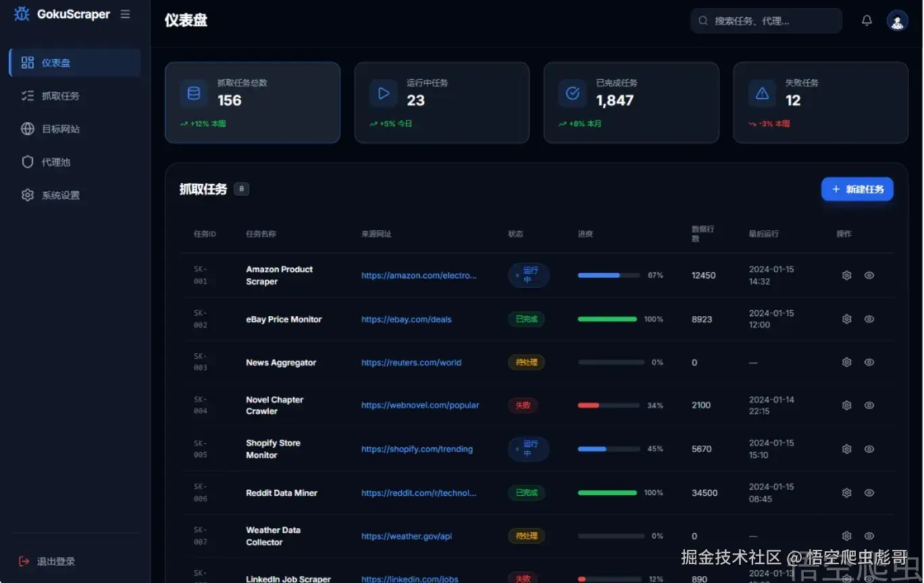
Task: Click the 45% progress bar for Shopify Monitor
Action: tap(609, 449)
